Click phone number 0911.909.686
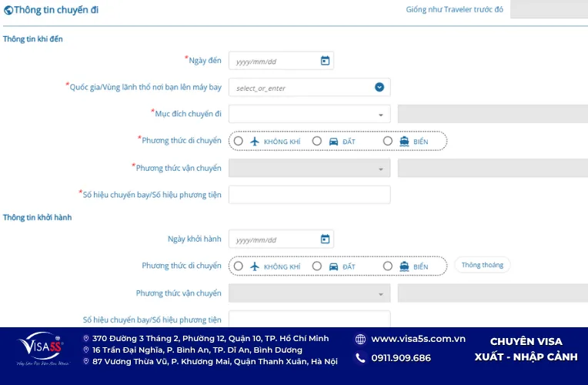 coord(401,358)
